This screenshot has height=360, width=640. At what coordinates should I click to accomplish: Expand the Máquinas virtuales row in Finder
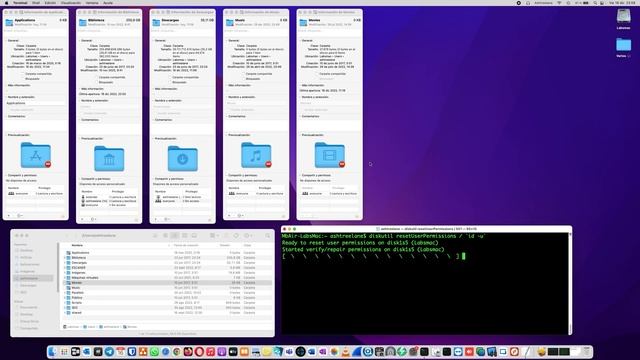[x=64, y=278]
